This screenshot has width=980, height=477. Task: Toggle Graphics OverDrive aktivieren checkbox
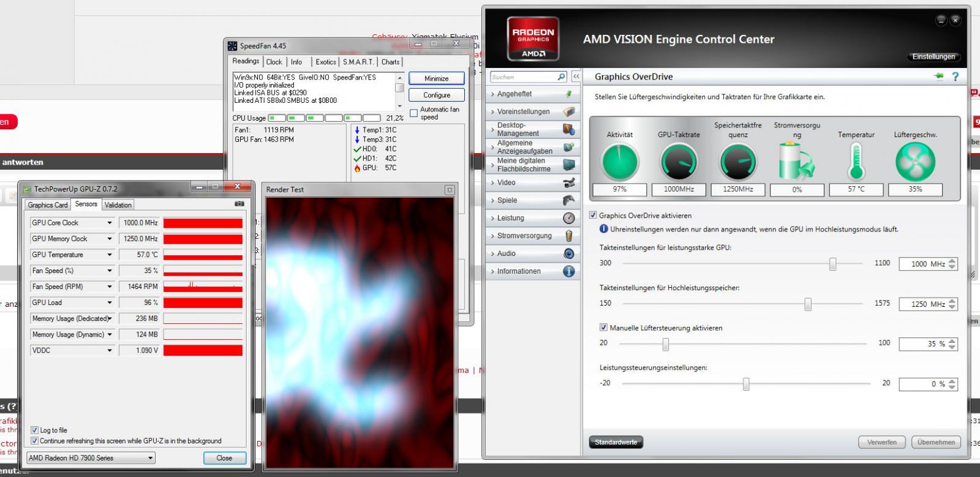593,215
